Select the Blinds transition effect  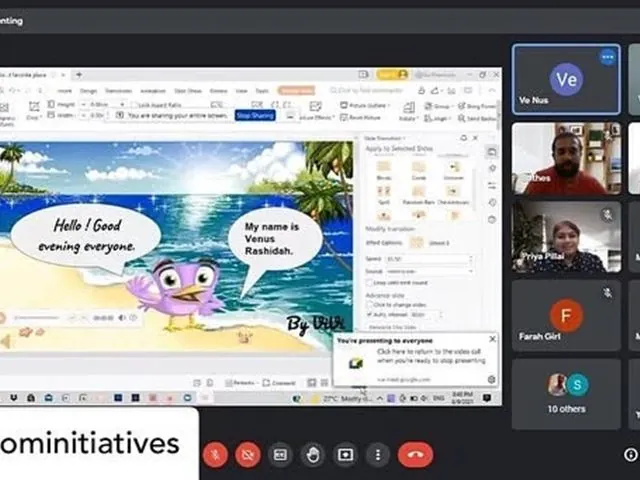pos(384,170)
